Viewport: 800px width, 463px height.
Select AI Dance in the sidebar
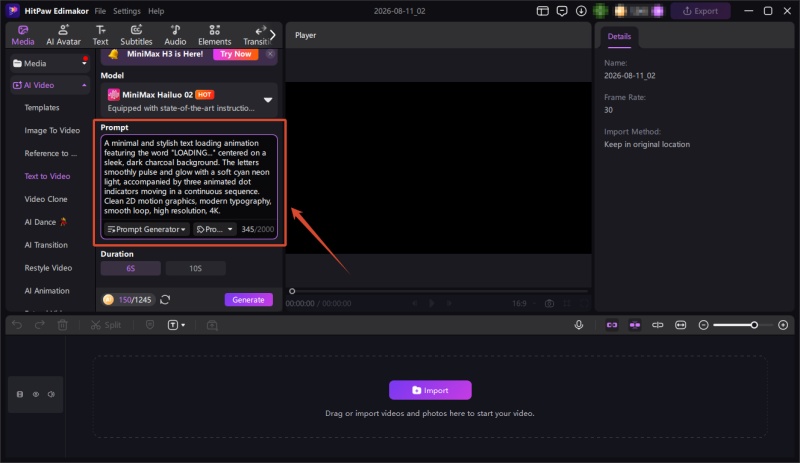[45, 222]
